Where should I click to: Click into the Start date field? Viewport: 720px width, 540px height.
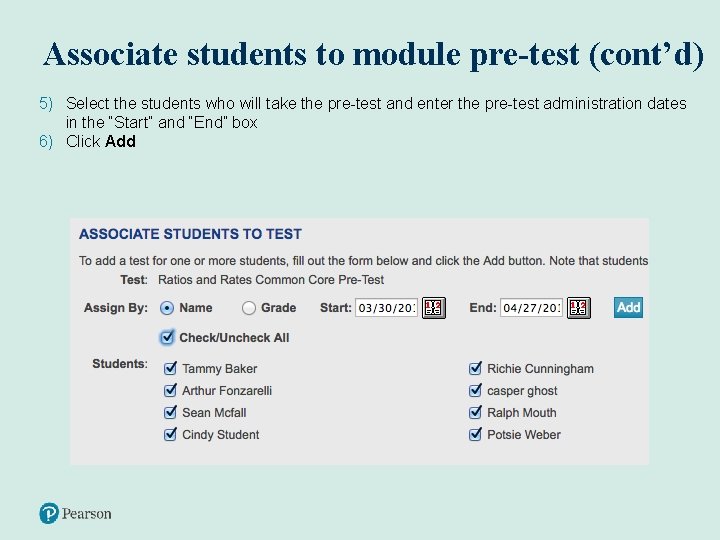pyautogui.click(x=385, y=308)
